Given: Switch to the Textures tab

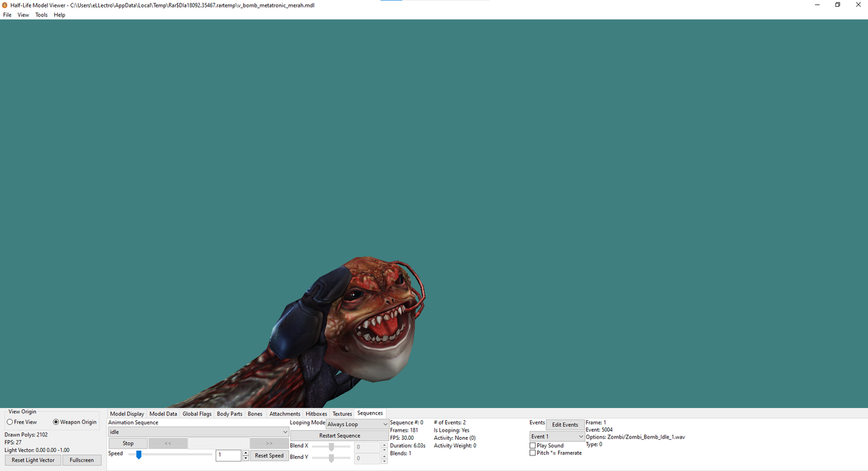Looking at the screenshot, I should (x=342, y=413).
